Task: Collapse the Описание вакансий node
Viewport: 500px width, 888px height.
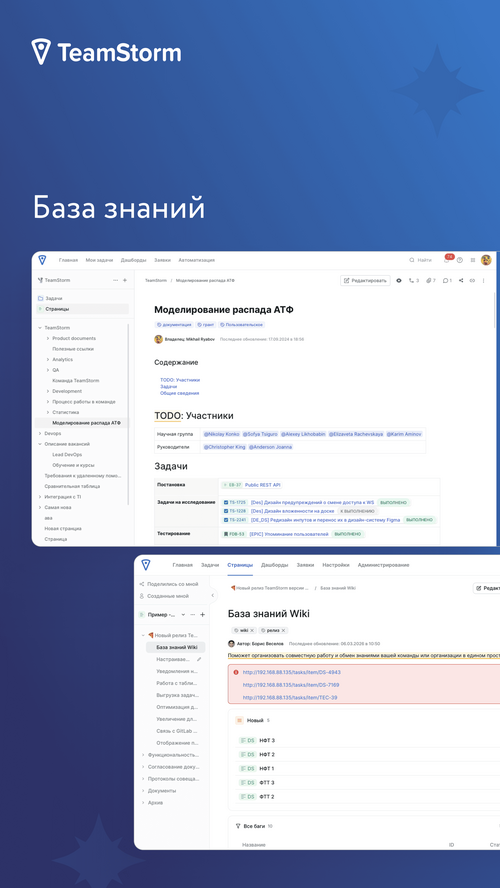Action: coord(40,444)
